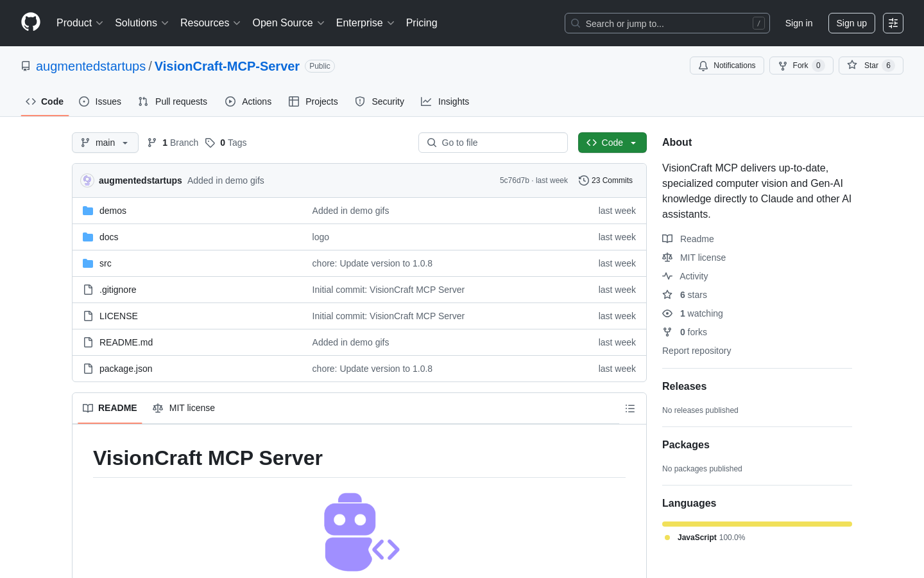Switch to the Actions tab
Image resolution: width=924 pixels, height=578 pixels.
pyautogui.click(x=248, y=101)
